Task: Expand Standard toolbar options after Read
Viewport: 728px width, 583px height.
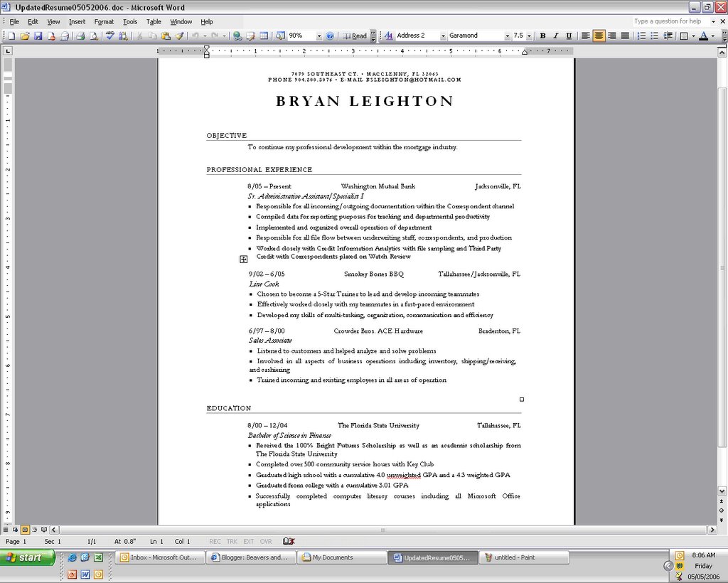Action: (x=373, y=36)
